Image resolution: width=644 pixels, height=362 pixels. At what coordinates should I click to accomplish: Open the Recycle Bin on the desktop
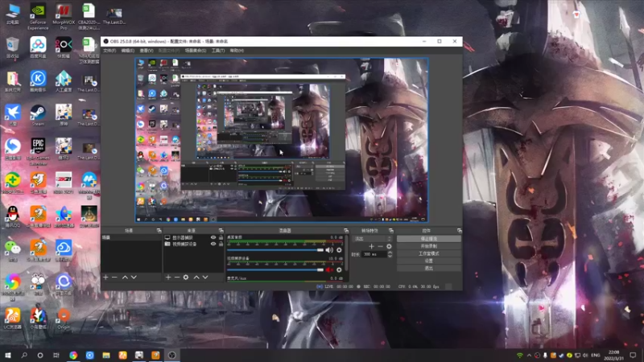pos(13,47)
